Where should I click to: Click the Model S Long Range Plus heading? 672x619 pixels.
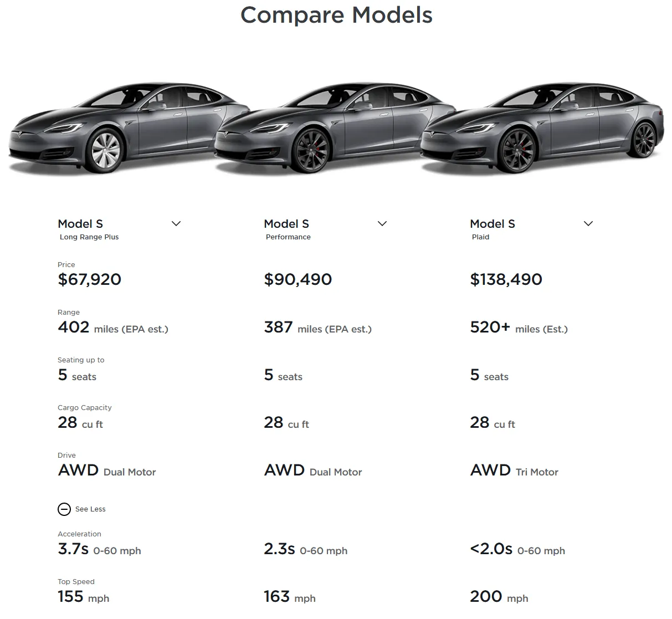click(80, 224)
